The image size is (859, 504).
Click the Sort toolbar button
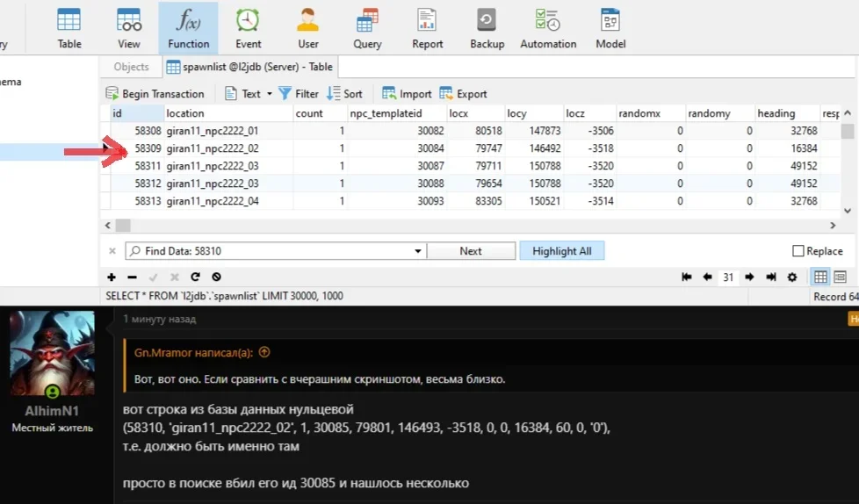(344, 94)
